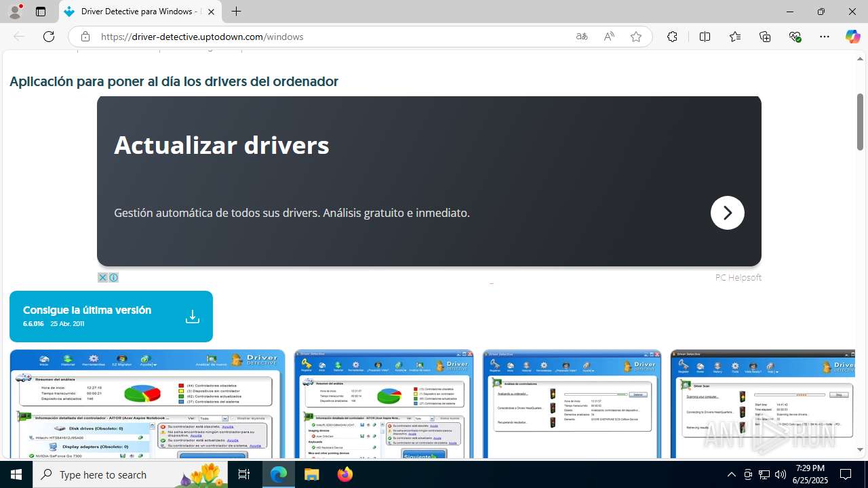The width and height of the screenshot is (868, 488).
Task: Open the clock and date flyout
Action: [810, 474]
